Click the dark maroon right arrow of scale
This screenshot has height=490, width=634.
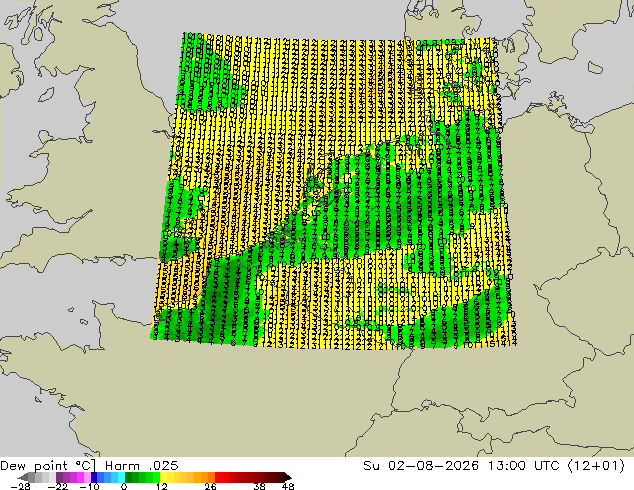(x=287, y=477)
